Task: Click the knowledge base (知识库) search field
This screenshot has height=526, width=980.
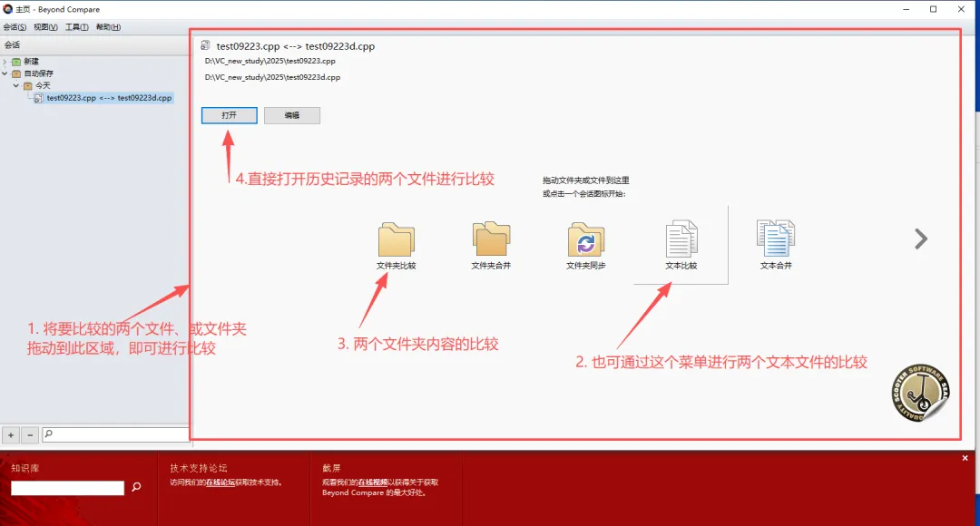Action: tap(67, 488)
